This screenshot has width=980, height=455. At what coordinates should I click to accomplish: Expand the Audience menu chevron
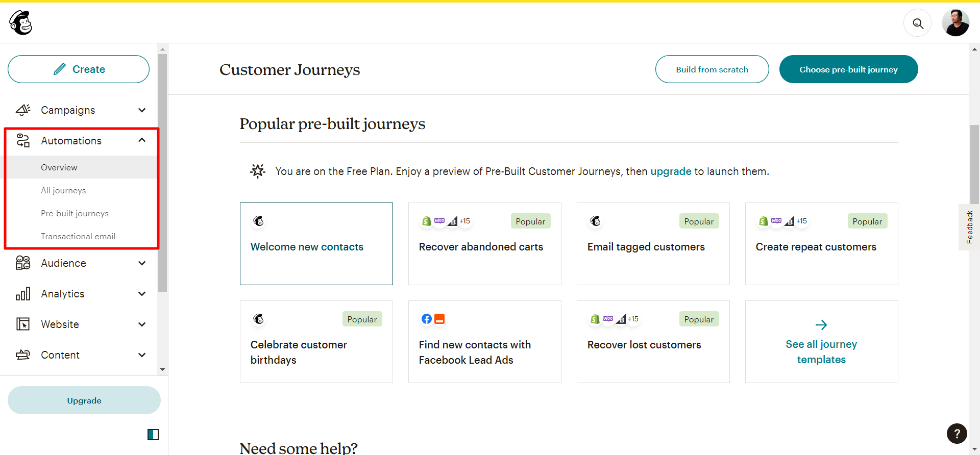[142, 263]
